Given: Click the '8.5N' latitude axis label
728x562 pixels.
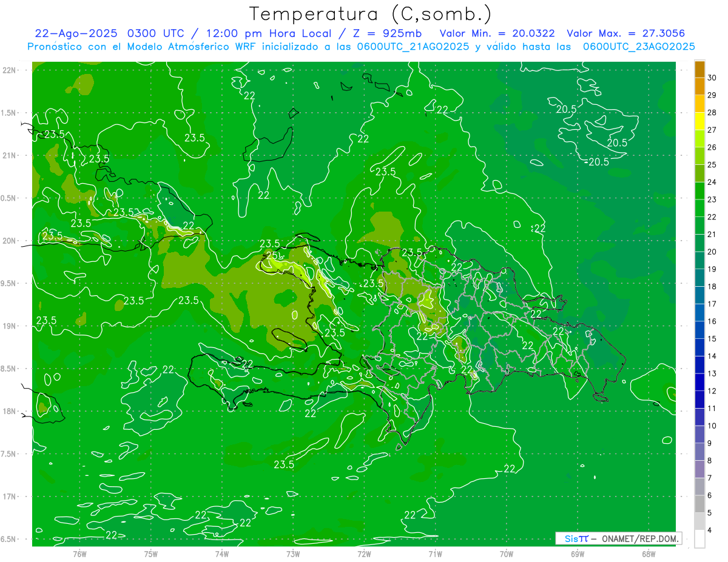Looking at the screenshot, I should [x=9, y=369].
